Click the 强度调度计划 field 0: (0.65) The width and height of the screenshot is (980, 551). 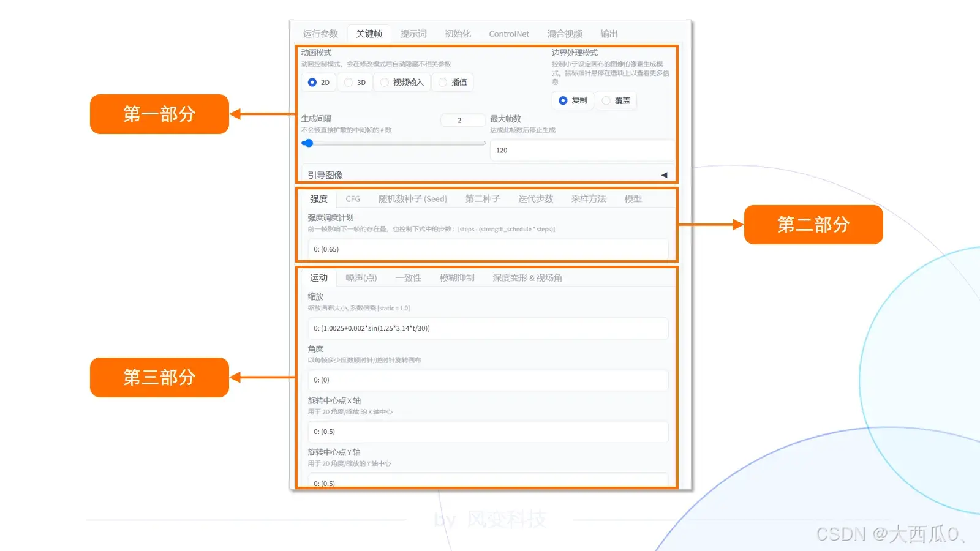[x=488, y=249]
